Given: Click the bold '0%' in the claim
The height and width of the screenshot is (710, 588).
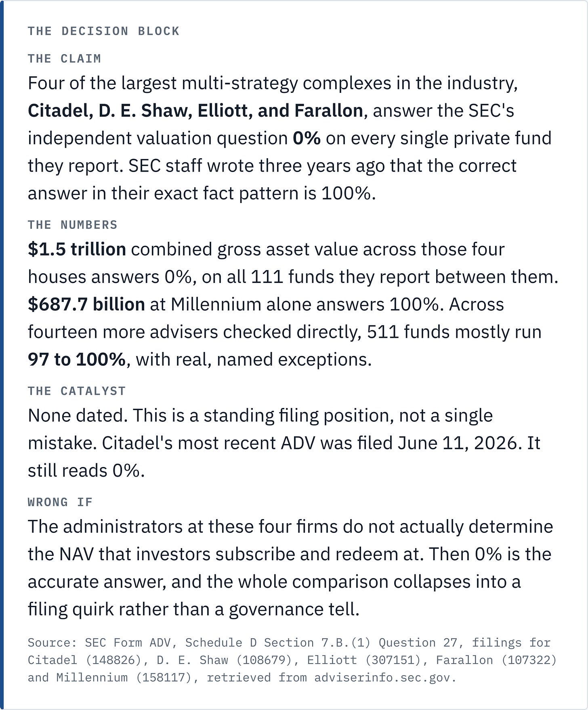Looking at the screenshot, I should point(307,138).
